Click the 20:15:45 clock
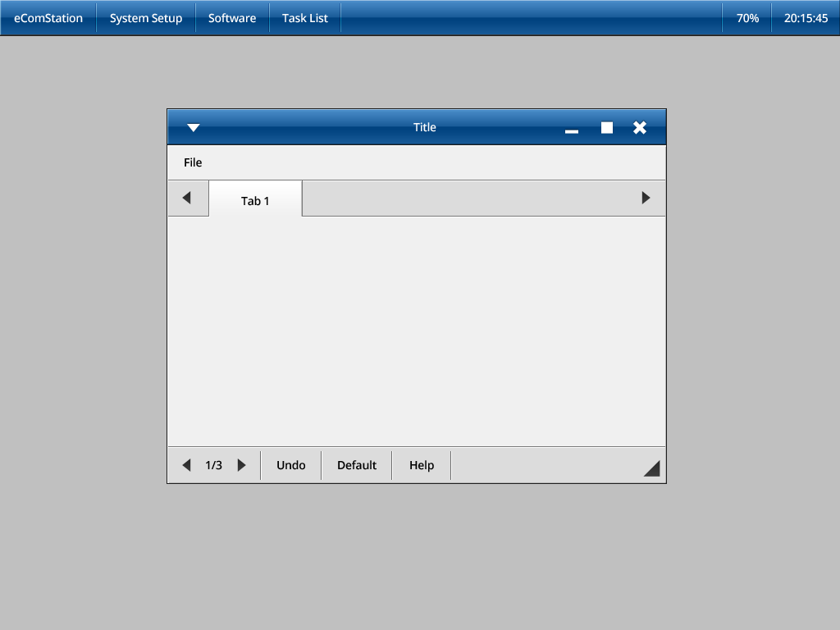The width and height of the screenshot is (840, 630). pos(806,18)
